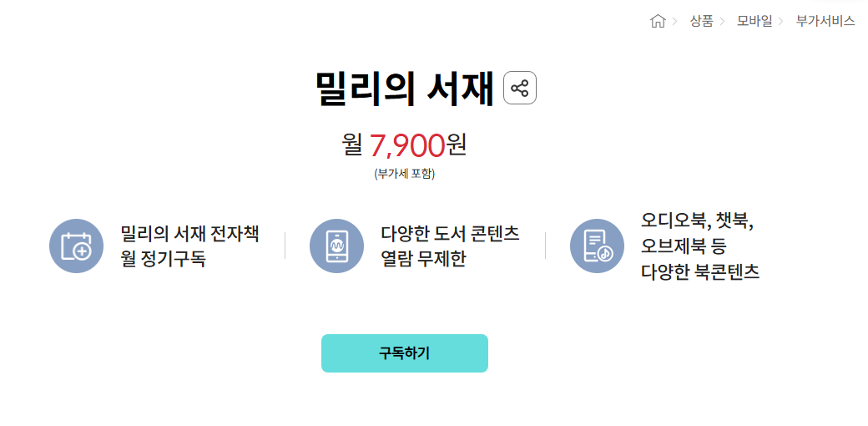
Task: Click the chevron after the home icon
Action: [x=674, y=22]
